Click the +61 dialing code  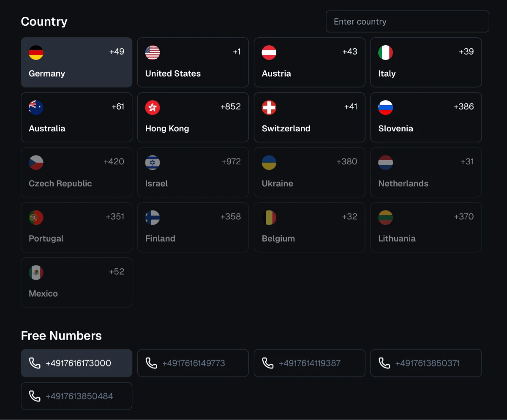[x=118, y=106]
